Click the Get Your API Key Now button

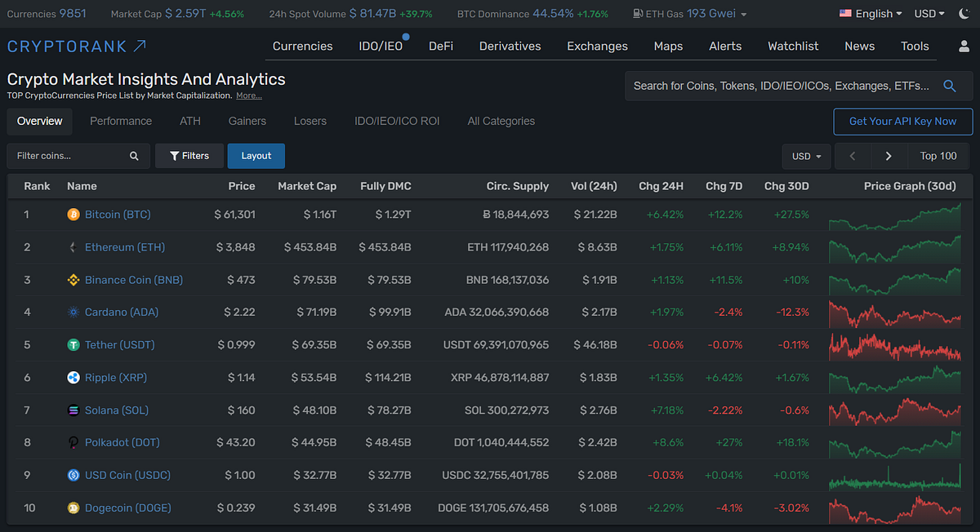pos(902,122)
